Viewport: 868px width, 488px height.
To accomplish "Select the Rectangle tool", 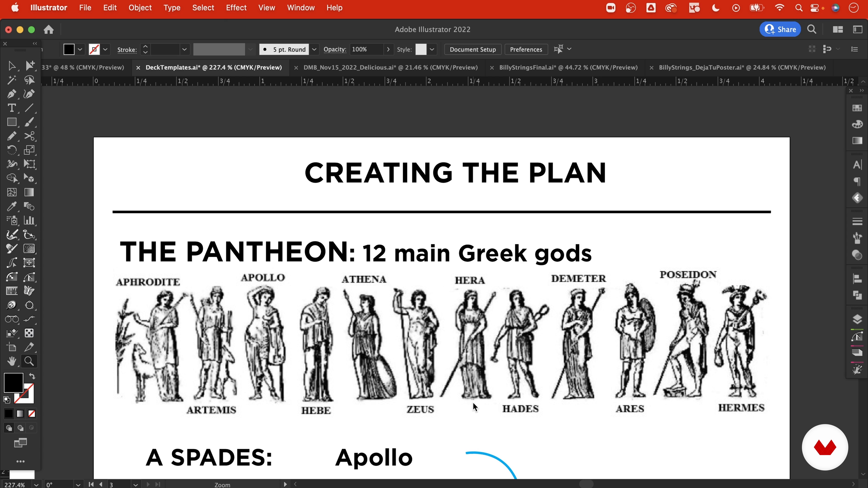I will (12, 122).
